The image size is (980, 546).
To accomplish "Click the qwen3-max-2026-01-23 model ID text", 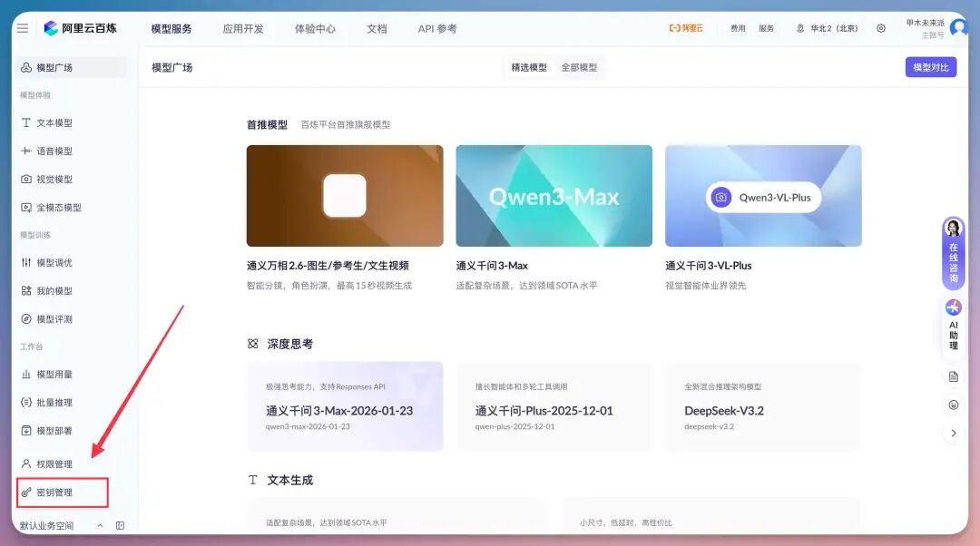I will tap(308, 426).
